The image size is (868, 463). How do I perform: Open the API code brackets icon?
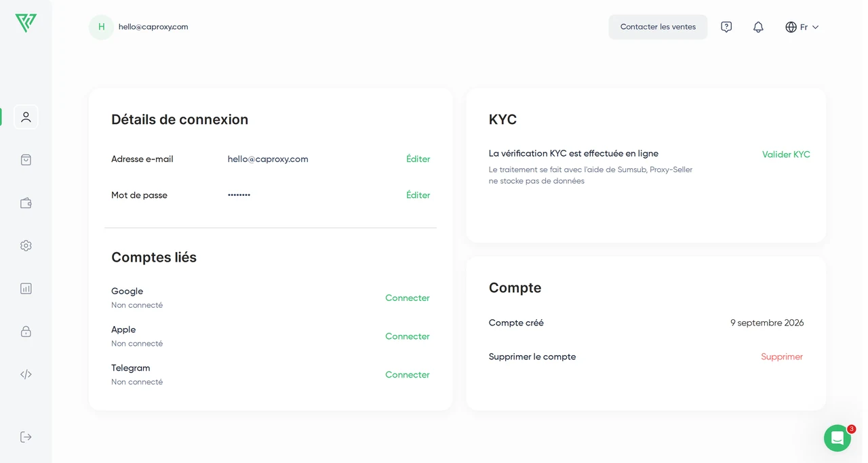[26, 374]
